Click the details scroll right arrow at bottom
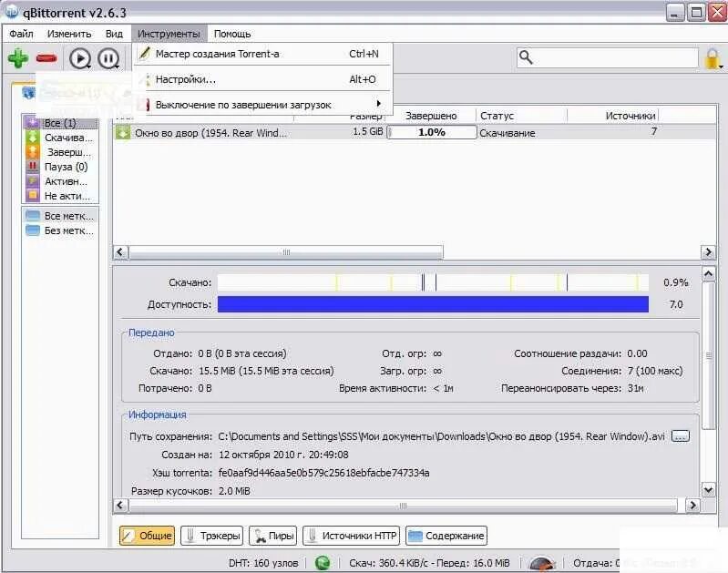 (693, 506)
